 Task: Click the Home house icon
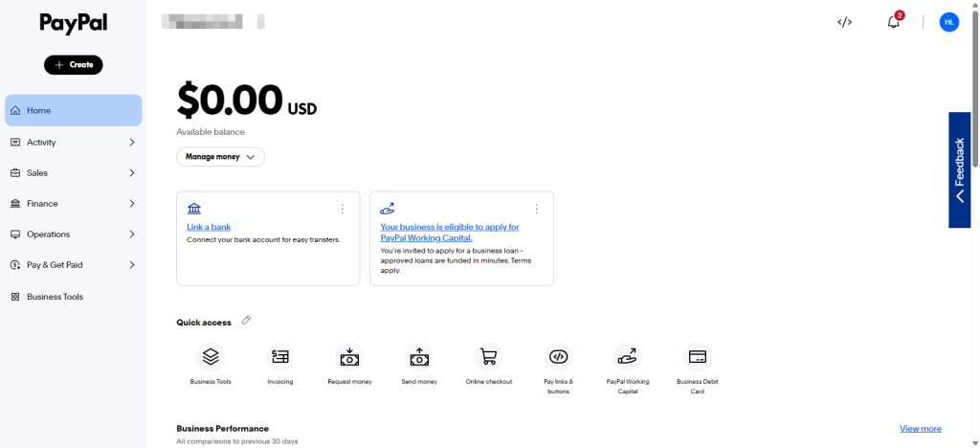pos(15,111)
